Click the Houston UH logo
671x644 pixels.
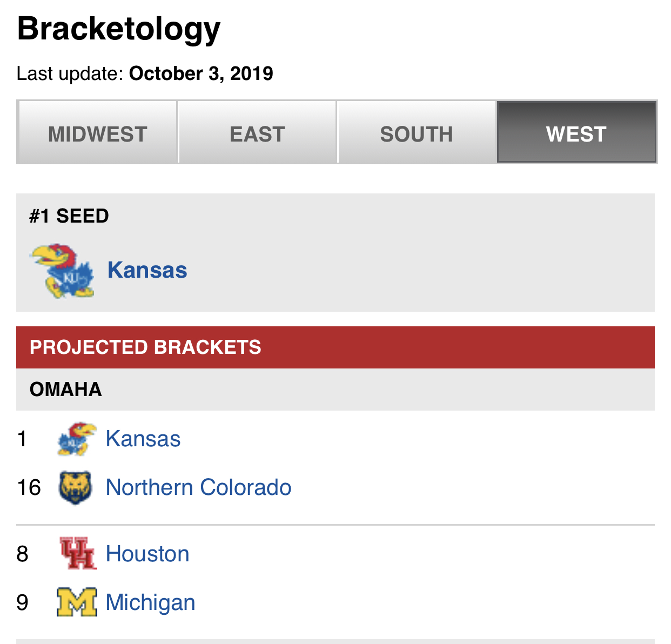pyautogui.click(x=78, y=553)
